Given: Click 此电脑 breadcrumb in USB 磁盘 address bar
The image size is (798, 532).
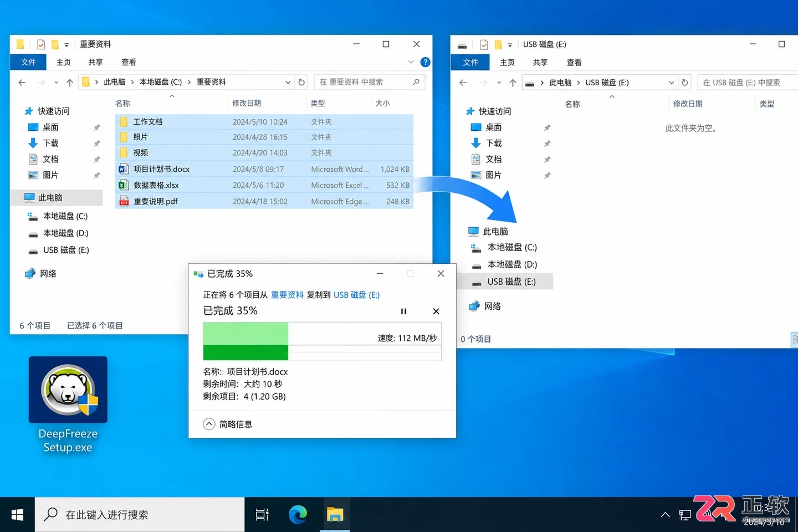Looking at the screenshot, I should click(560, 83).
